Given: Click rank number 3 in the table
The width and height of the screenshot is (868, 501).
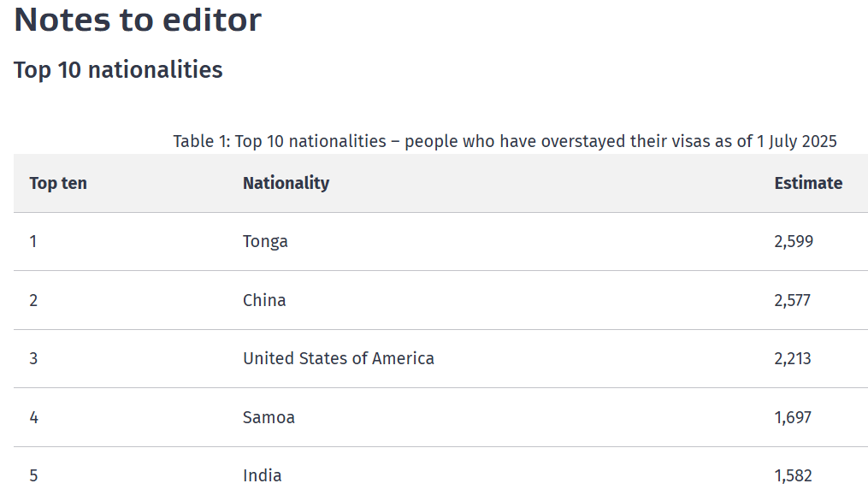Looking at the screenshot, I should 33,358.
